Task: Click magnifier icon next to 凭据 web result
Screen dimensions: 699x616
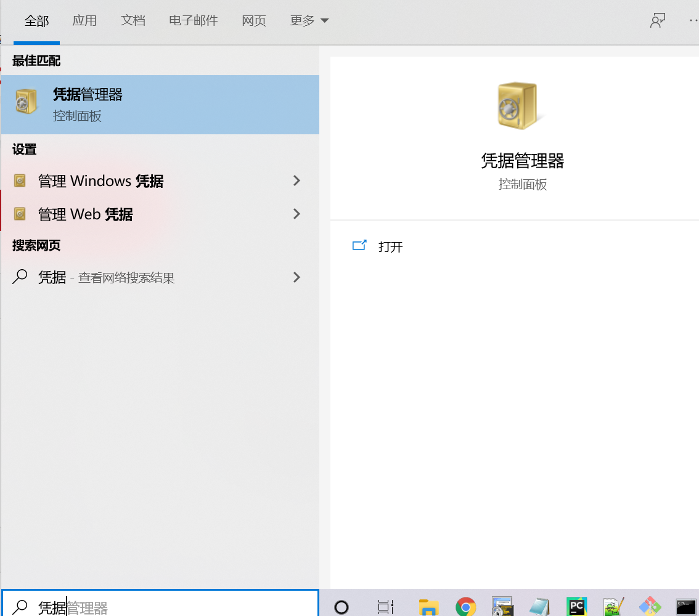Action: pyautogui.click(x=20, y=277)
